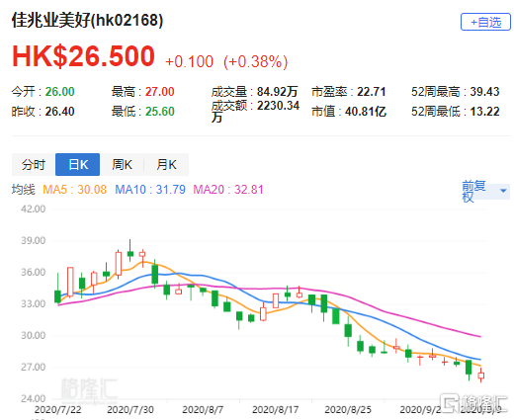Click the 27.00 price axis label
514x420 pixels.
click(34, 367)
